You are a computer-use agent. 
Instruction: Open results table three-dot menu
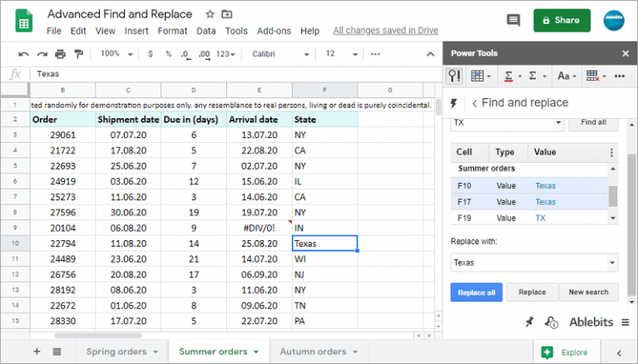tap(611, 153)
